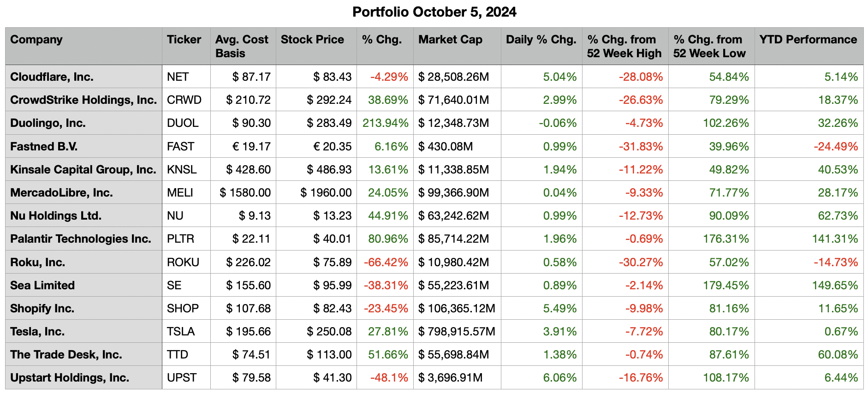Image resolution: width=868 pixels, height=394 pixels.
Task: Click MercadoLibre's $ 1580.00 cost basis
Action: (x=245, y=193)
